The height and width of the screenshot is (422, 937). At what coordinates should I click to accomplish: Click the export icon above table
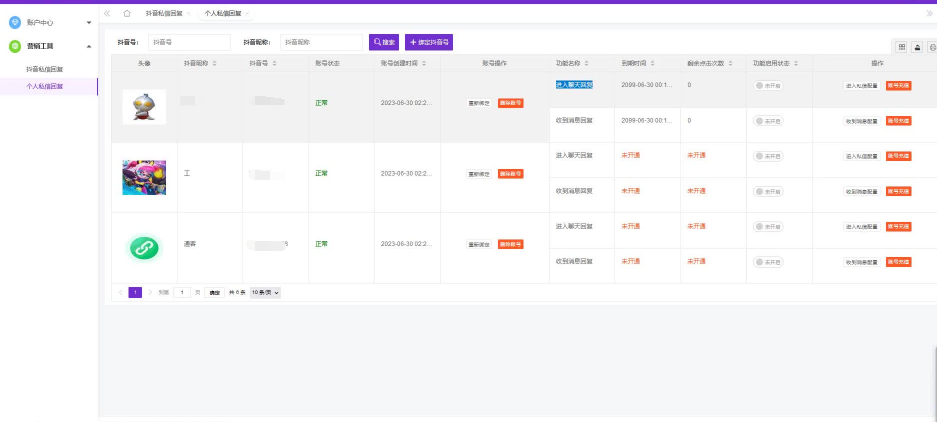pos(918,46)
